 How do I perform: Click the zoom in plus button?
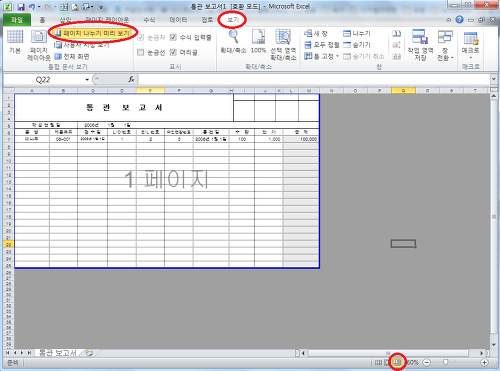[x=484, y=362]
